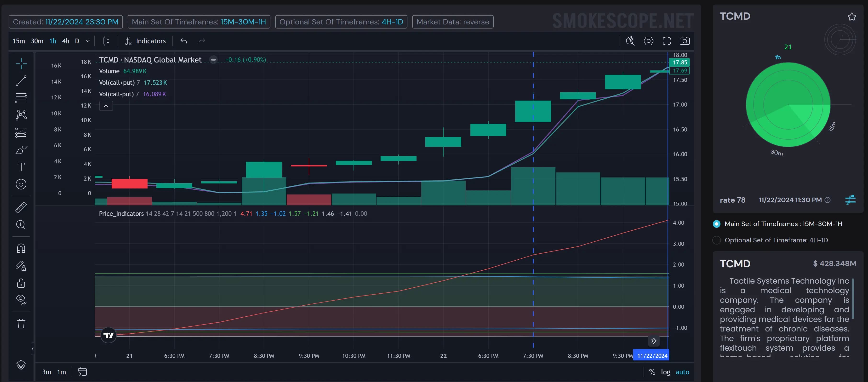868x382 pixels.
Task: Select the brush drawing tool
Action: 21,149
